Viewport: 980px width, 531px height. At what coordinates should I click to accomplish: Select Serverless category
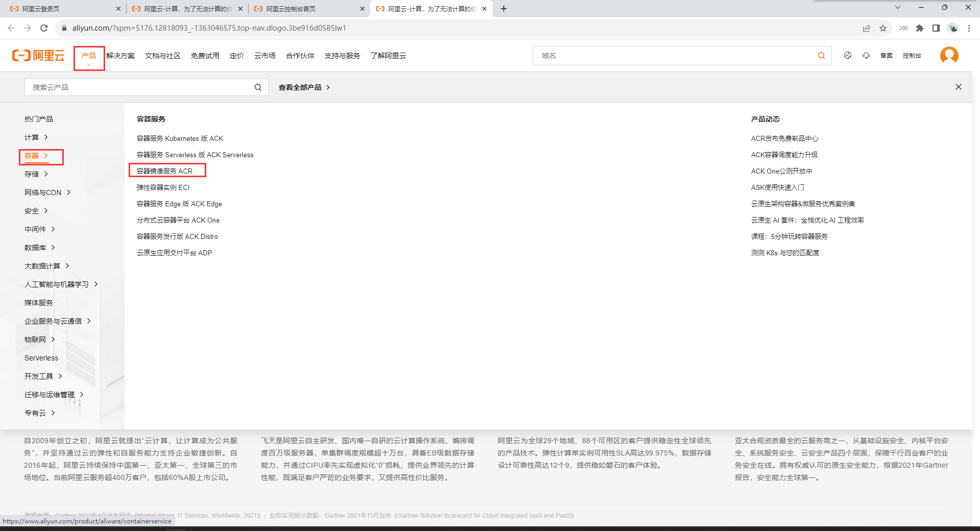tap(41, 358)
